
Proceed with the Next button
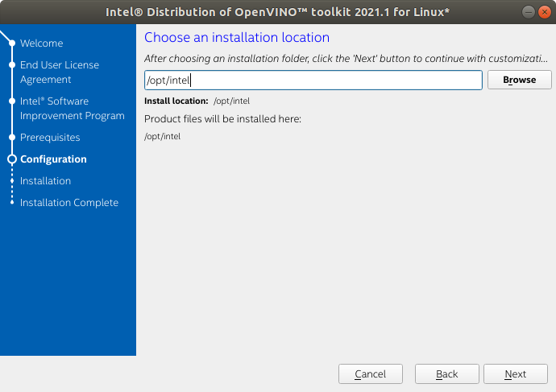click(x=515, y=374)
